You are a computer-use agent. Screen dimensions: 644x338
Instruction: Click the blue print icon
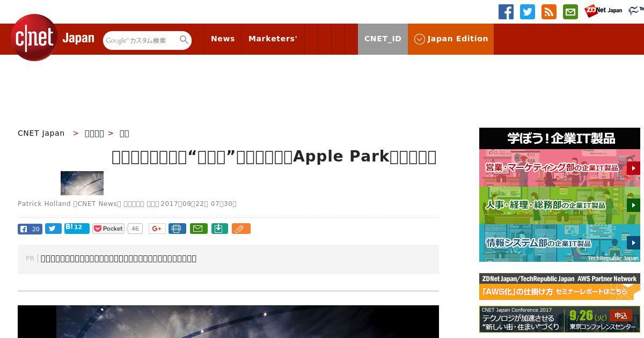177,229
